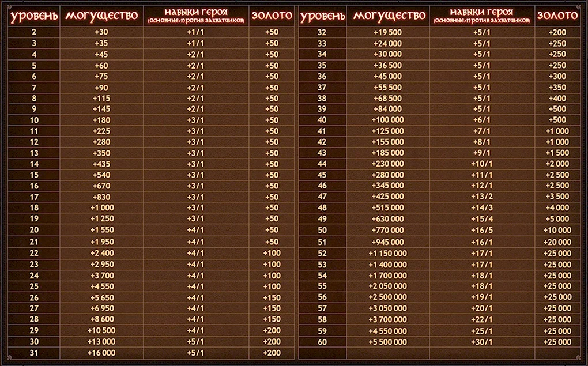
Task: Click the might cell +8 600
Action: pos(101,319)
